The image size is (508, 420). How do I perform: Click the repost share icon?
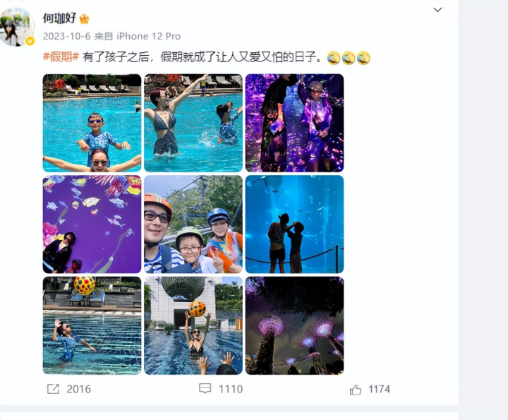click(x=53, y=389)
